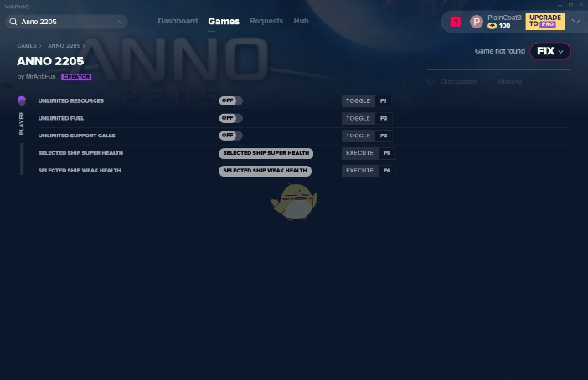Open the Dashboard tab
This screenshot has width=588, height=380.
click(x=178, y=21)
